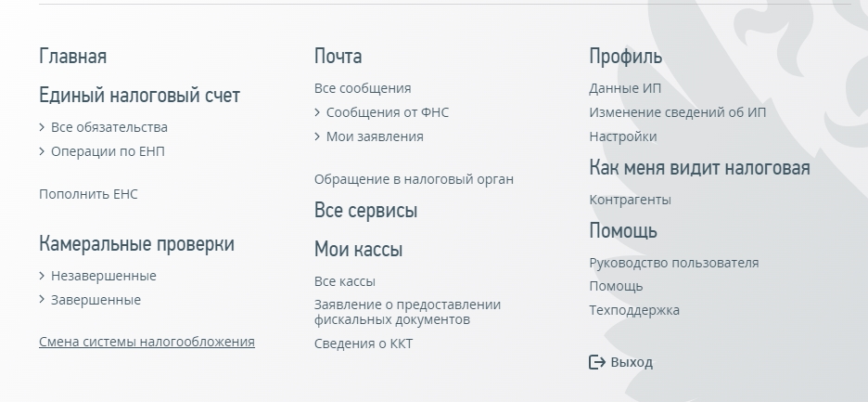Screen dimensions: 868x402
Task: Click chevron before Сообщения от ФНС
Action: (x=317, y=112)
